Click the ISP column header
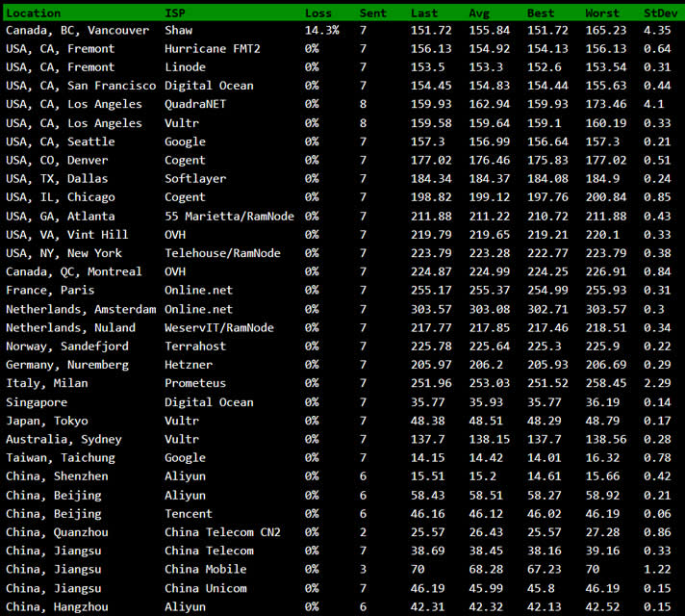The width and height of the screenshot is (685, 616). coord(175,13)
